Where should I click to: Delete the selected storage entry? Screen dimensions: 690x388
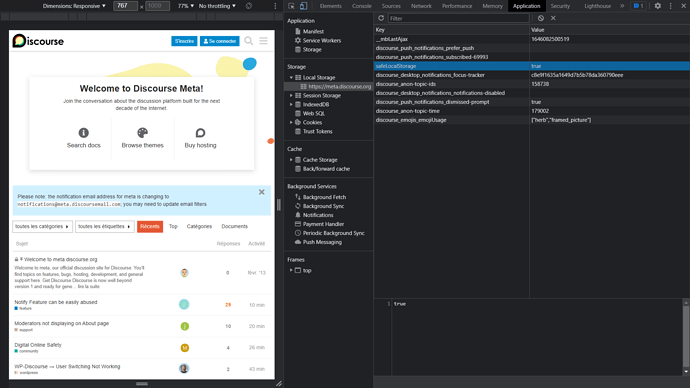(553, 18)
